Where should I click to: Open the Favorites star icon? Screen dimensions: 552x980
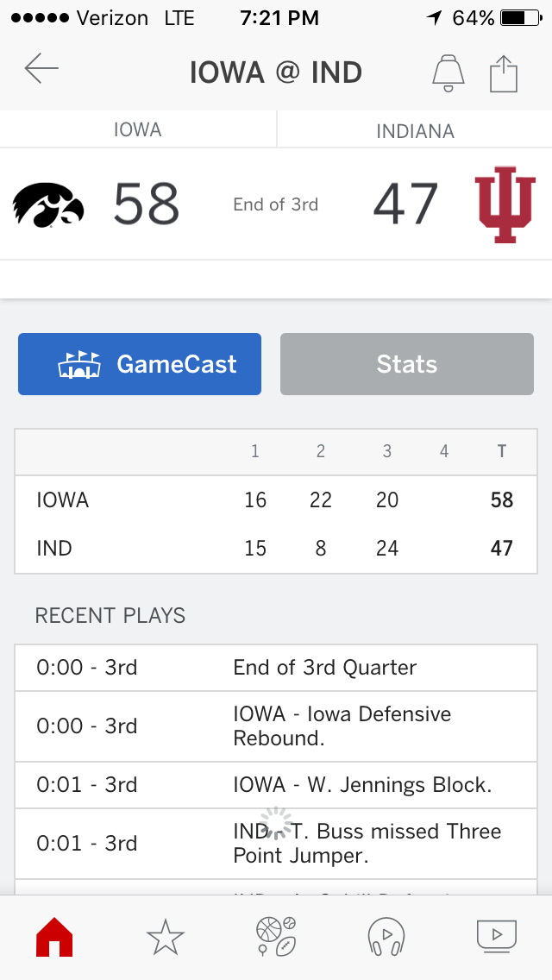(x=166, y=936)
